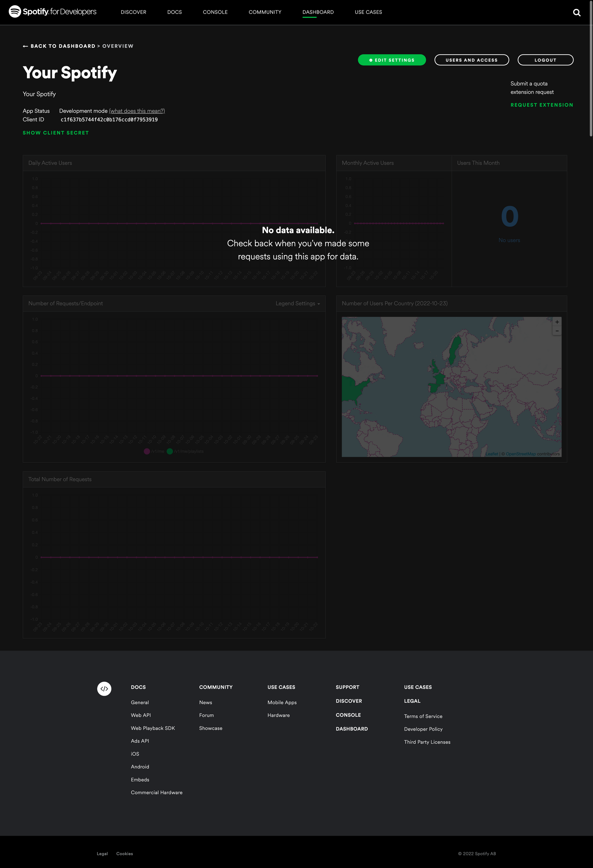593x868 pixels.
Task: Click footer Legal heading
Action: [412, 701]
